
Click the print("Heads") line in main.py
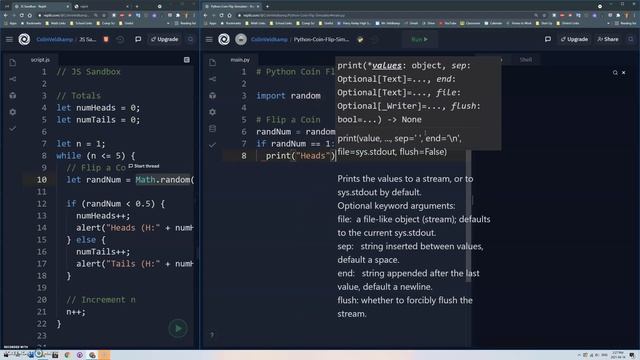[300, 156]
